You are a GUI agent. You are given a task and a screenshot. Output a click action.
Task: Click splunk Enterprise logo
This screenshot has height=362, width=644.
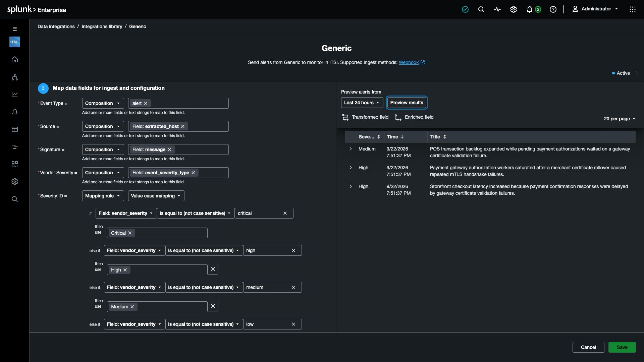[x=37, y=9]
